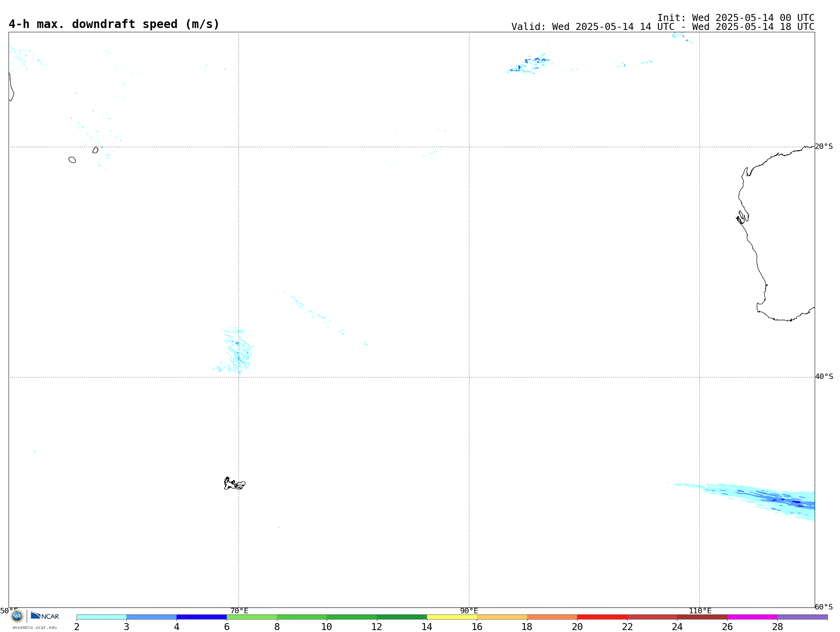
Task: Click the cyan downdraft patch near 70°E, 38°S
Action: tap(235, 351)
